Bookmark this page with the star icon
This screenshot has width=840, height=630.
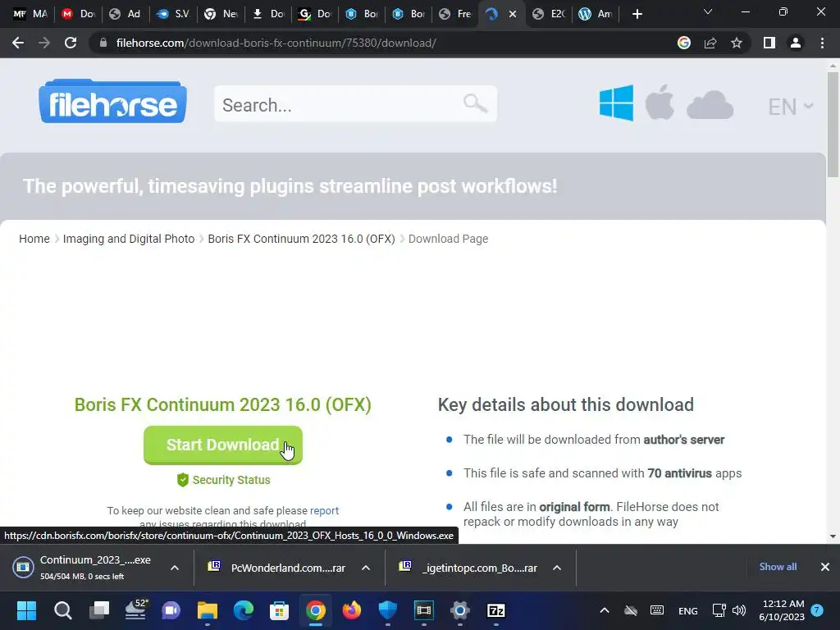(x=737, y=43)
